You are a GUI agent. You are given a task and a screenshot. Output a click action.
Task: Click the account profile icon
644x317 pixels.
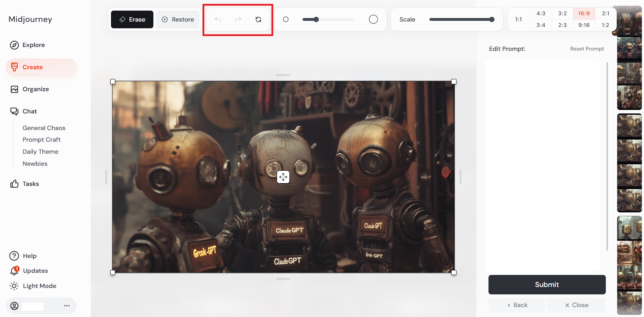14,306
